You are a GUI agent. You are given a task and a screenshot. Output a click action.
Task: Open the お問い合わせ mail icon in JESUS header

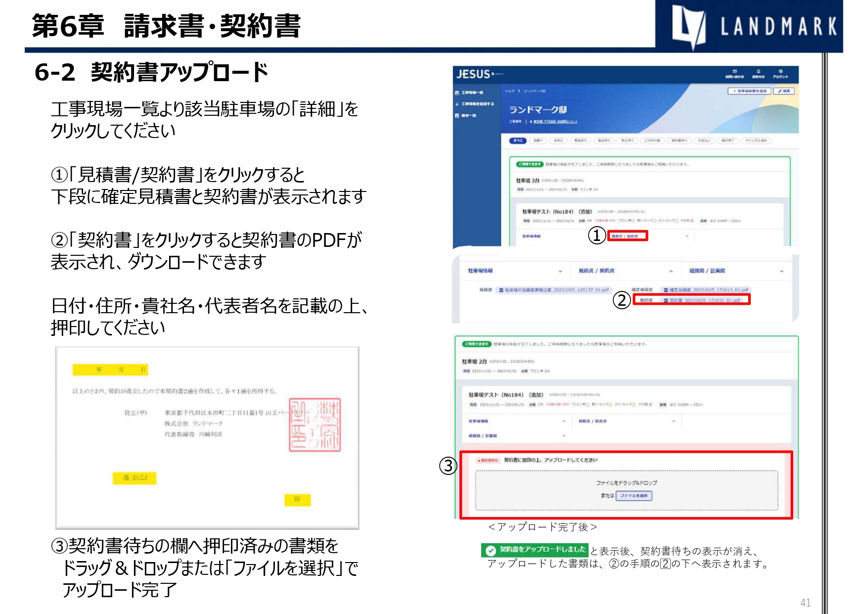[x=734, y=72]
